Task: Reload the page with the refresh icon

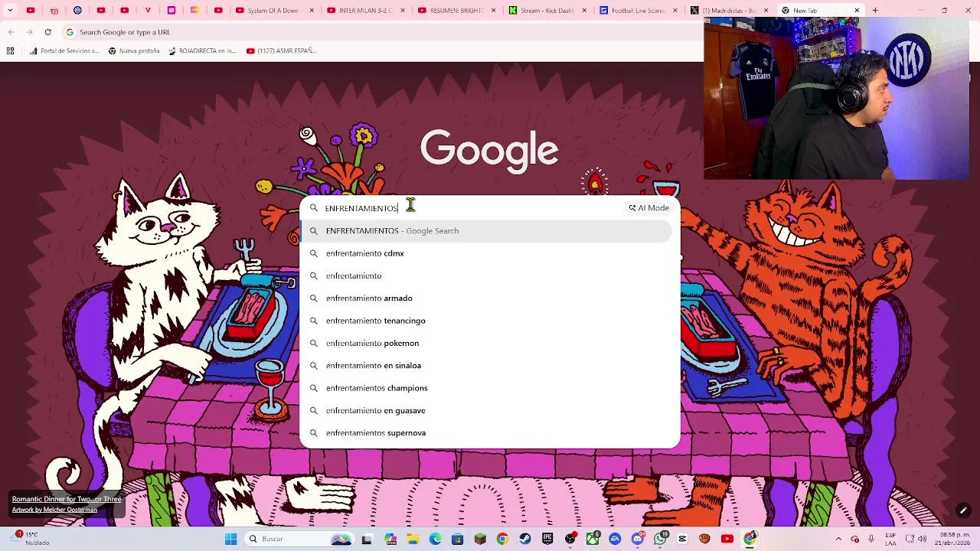Action: coord(47,32)
